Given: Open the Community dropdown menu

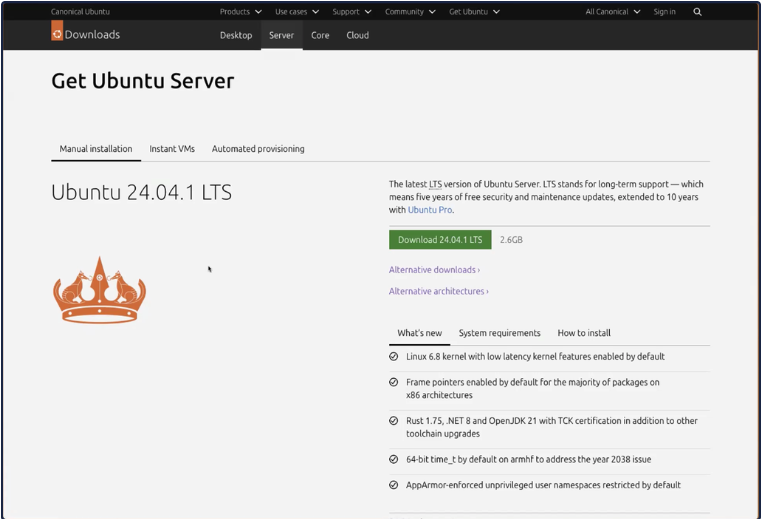Looking at the screenshot, I should pyautogui.click(x=410, y=12).
